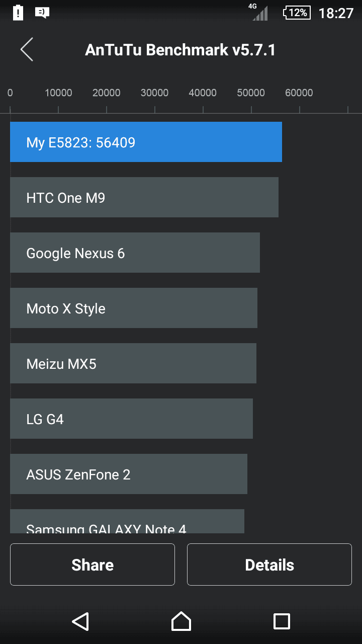Tap the back arrow in header
This screenshot has height=644, width=362.
click(27, 49)
